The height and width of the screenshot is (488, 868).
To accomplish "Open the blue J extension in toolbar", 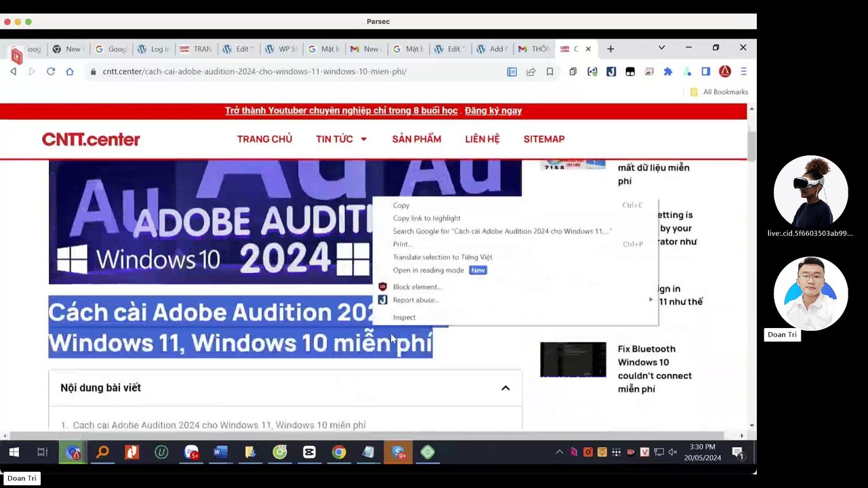I will tap(611, 71).
